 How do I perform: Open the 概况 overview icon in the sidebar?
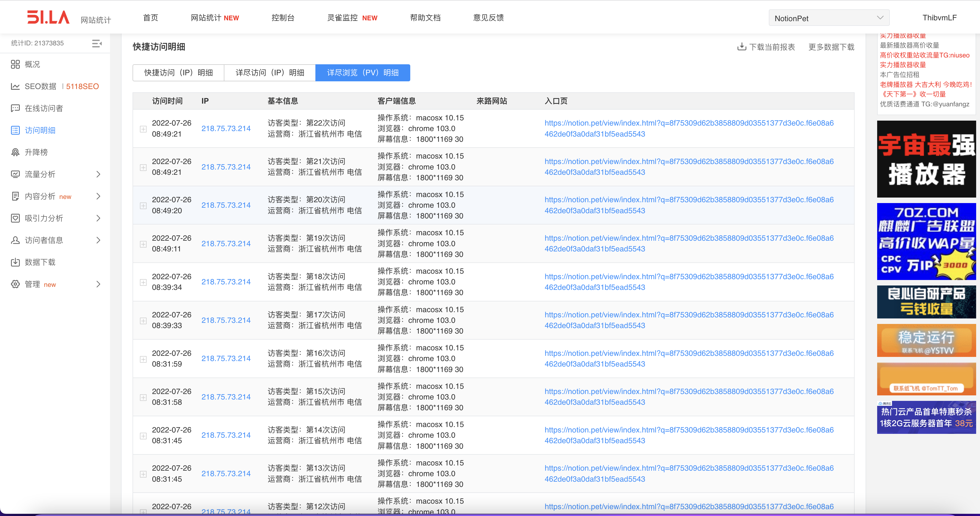[x=15, y=64]
